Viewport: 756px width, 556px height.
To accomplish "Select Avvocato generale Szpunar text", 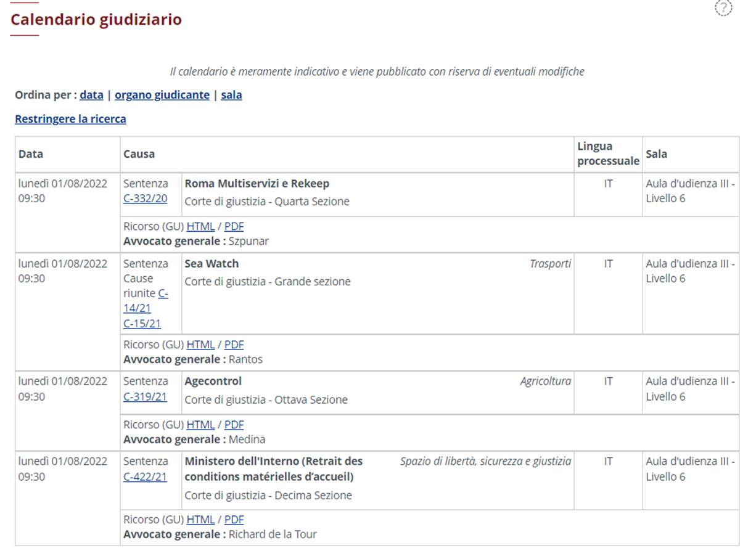I will 196,241.
